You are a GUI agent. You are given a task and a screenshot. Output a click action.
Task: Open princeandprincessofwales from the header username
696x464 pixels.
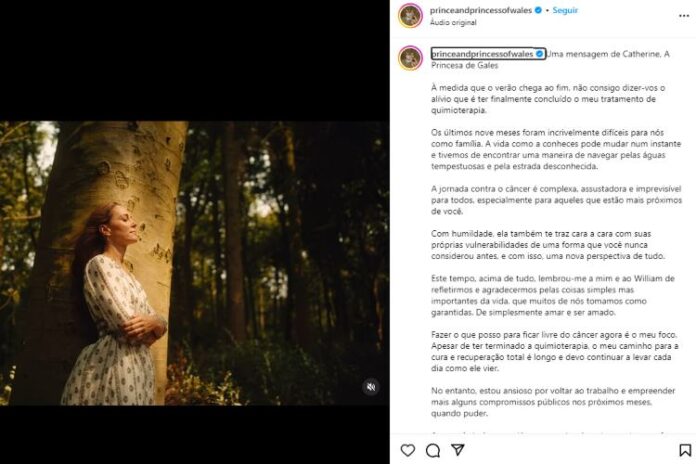[480, 11]
